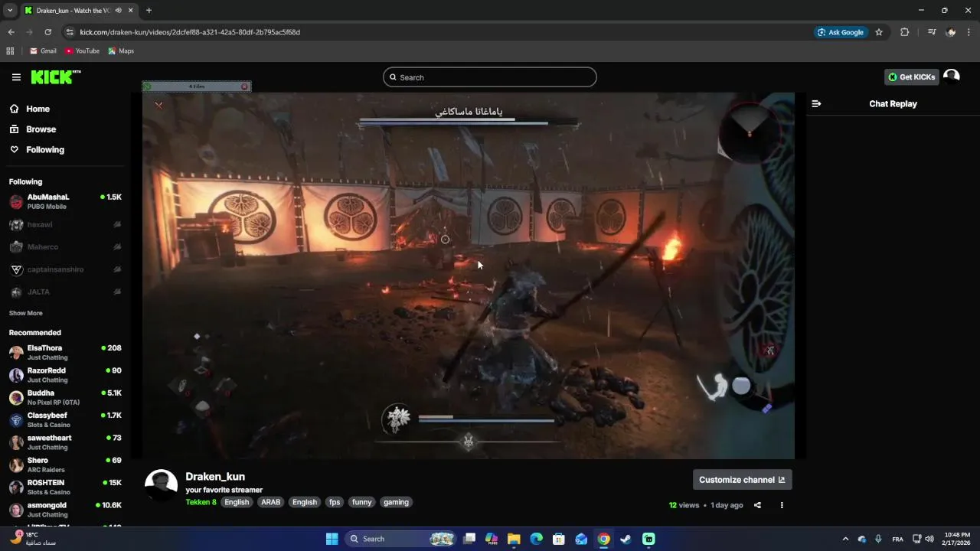Click the Get KICKs button
The height and width of the screenshot is (551, 980).
(911, 77)
